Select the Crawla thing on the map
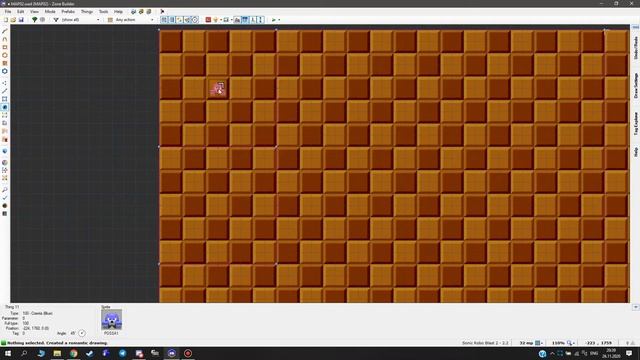 [x=218, y=89]
